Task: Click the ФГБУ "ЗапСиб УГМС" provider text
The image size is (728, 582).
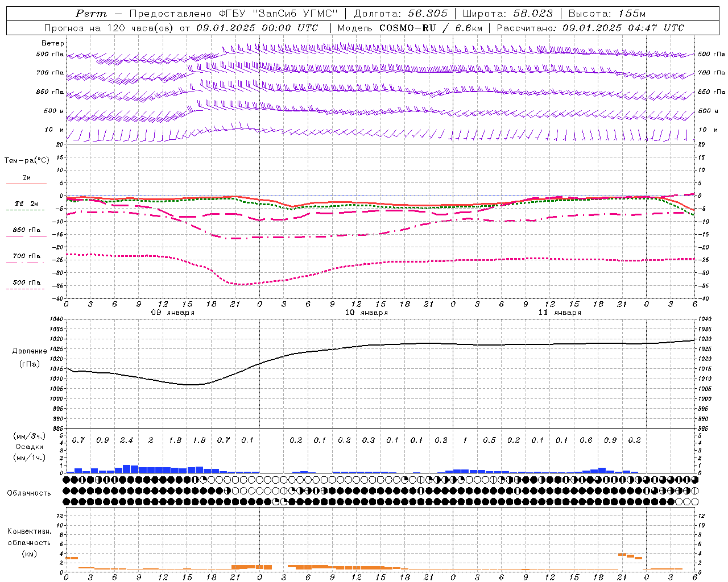Action: point(279,14)
